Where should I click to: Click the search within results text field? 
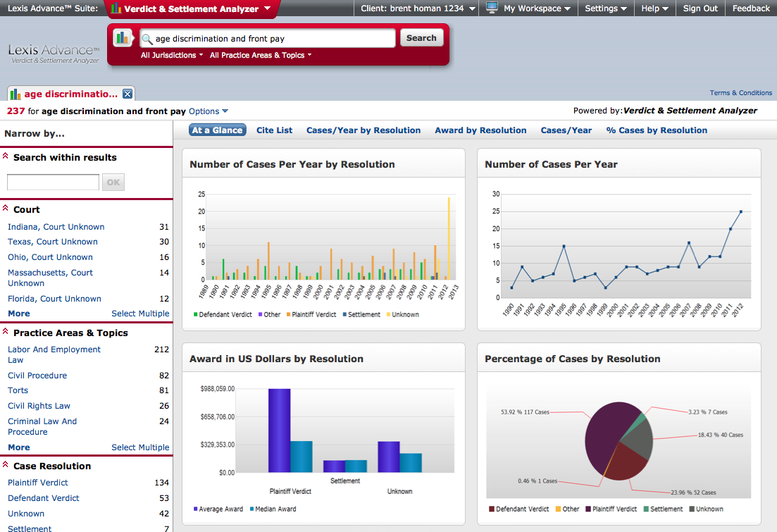[x=53, y=182]
